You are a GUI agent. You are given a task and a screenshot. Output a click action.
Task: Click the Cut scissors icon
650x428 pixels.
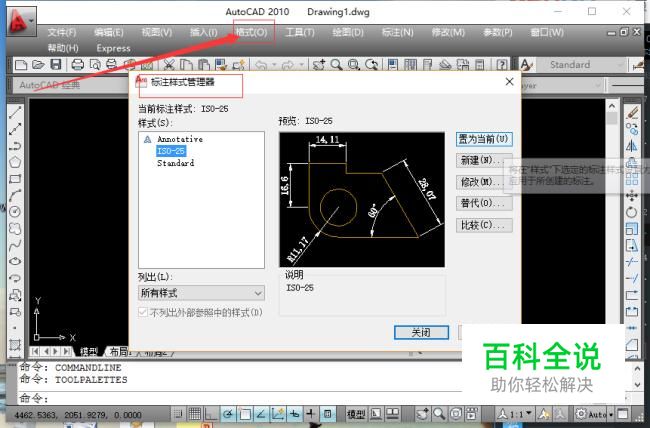pos(168,65)
